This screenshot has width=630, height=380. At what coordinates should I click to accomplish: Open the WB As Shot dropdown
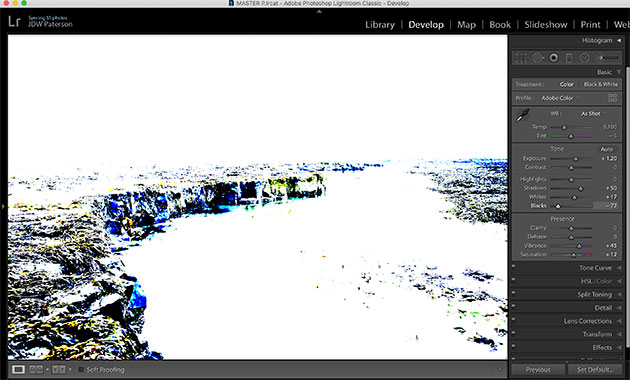(592, 114)
